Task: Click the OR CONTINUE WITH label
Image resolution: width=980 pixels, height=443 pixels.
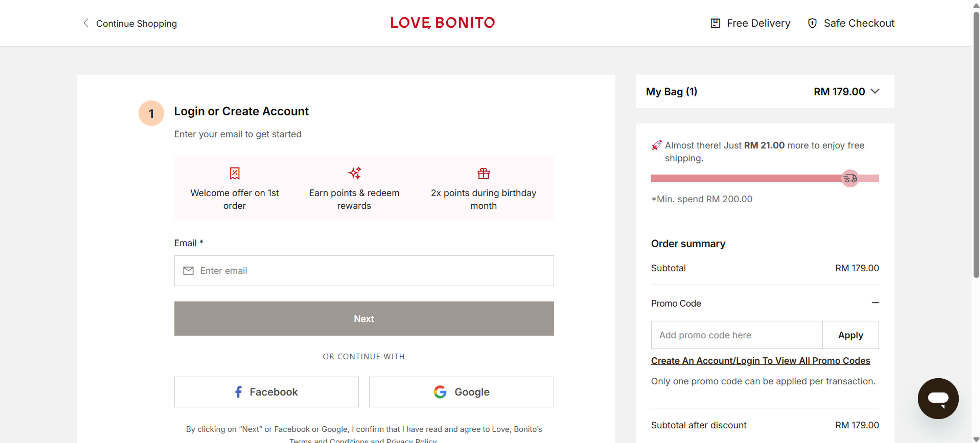Action: (364, 357)
